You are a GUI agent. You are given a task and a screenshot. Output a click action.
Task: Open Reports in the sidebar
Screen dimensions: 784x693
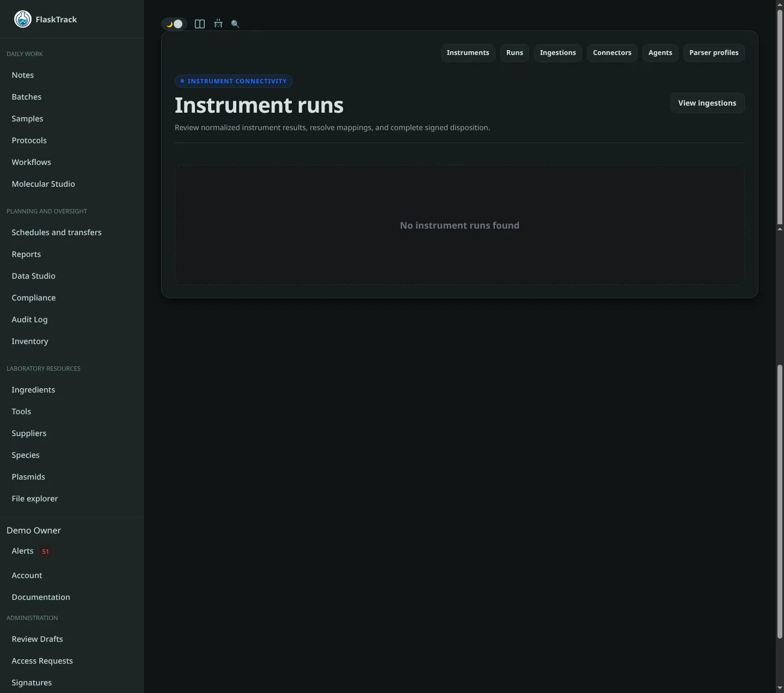[x=71, y=254]
